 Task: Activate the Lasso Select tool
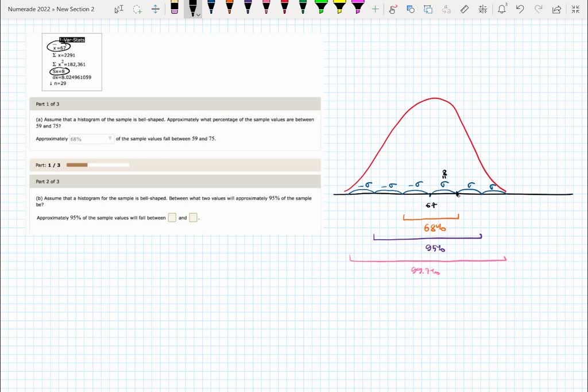tap(137, 9)
